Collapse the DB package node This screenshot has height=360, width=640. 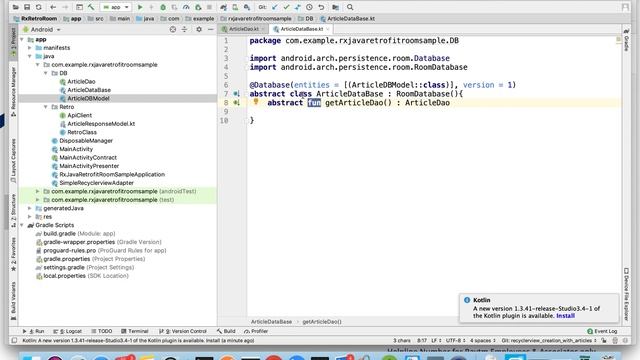(46, 73)
